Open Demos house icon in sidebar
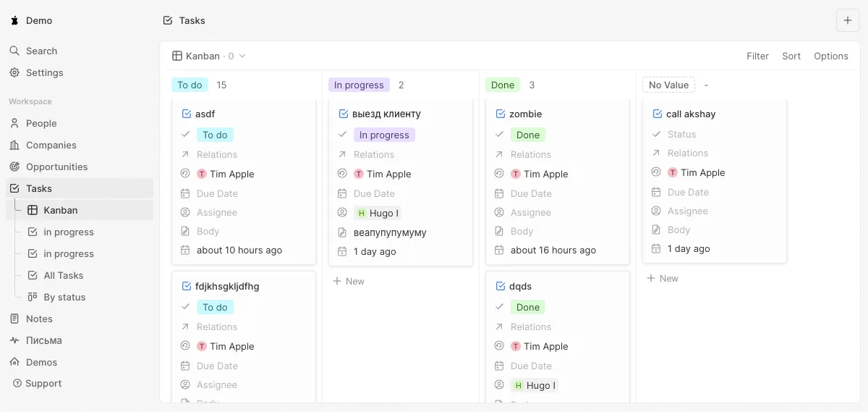868x412 pixels. point(14,362)
